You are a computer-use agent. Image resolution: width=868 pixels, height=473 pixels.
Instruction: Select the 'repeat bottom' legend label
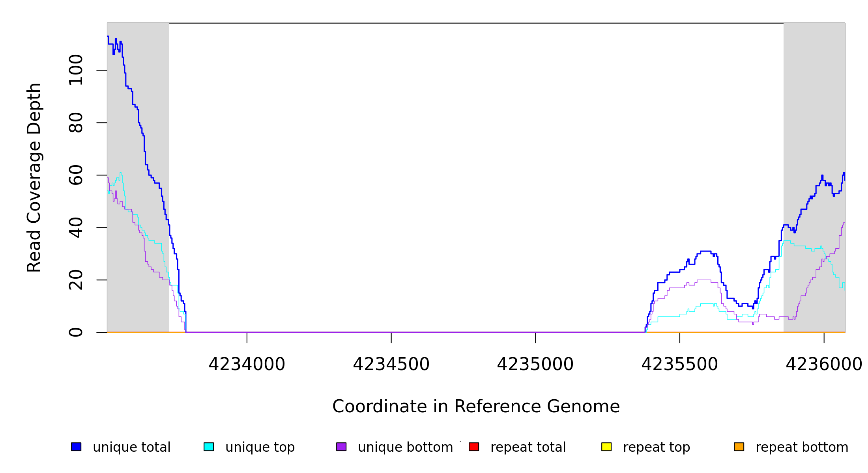point(802,447)
